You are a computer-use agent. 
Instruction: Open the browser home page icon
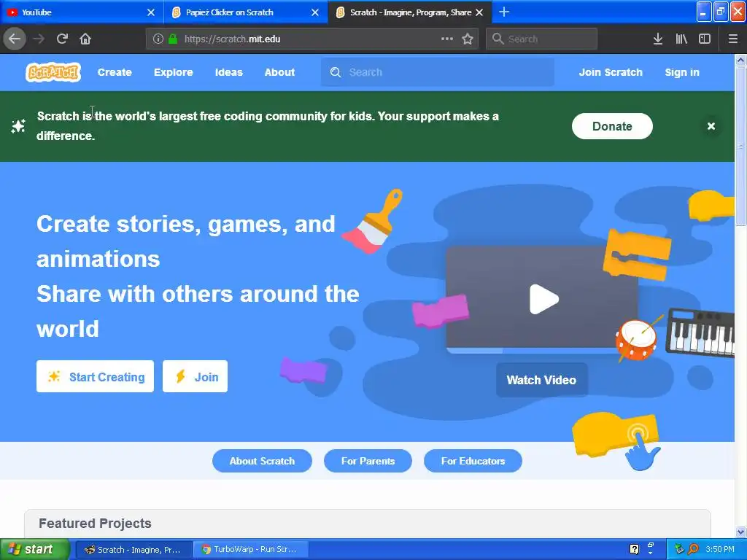pyautogui.click(x=85, y=39)
